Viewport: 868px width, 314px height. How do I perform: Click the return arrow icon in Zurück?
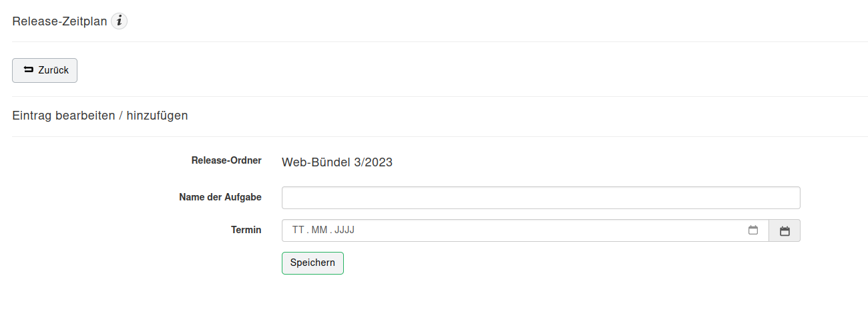[29, 69]
